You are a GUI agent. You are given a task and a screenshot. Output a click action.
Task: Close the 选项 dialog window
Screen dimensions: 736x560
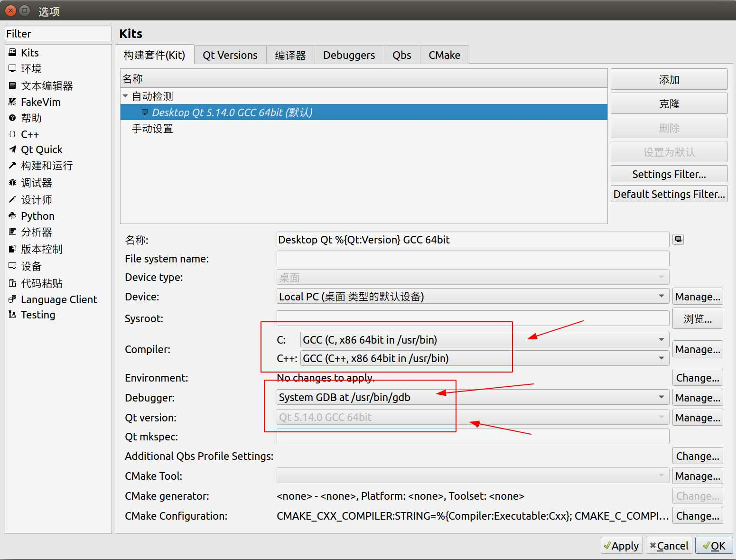[10, 10]
